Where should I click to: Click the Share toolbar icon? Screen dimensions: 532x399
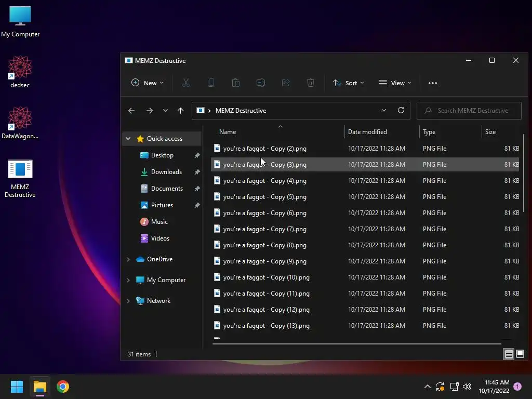(x=286, y=83)
